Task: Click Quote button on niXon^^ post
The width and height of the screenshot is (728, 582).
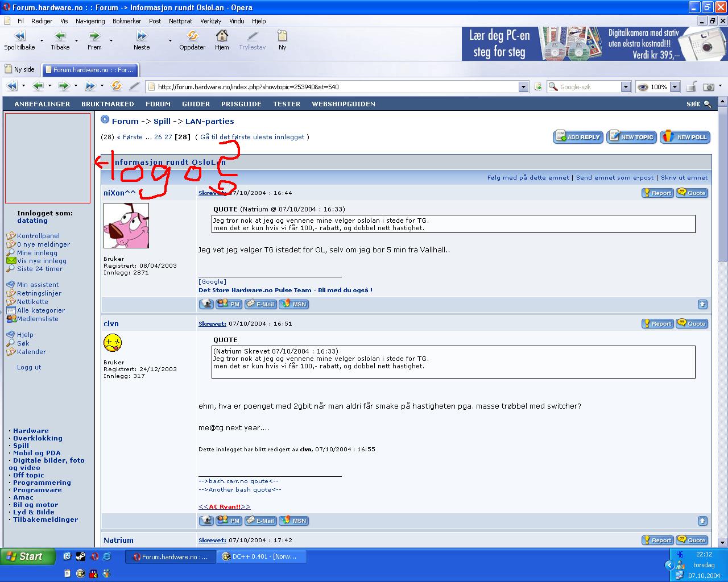Action: tap(692, 193)
